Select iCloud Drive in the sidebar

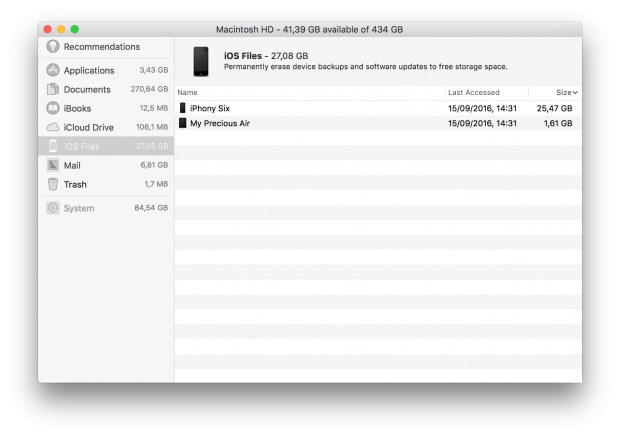tap(106, 127)
